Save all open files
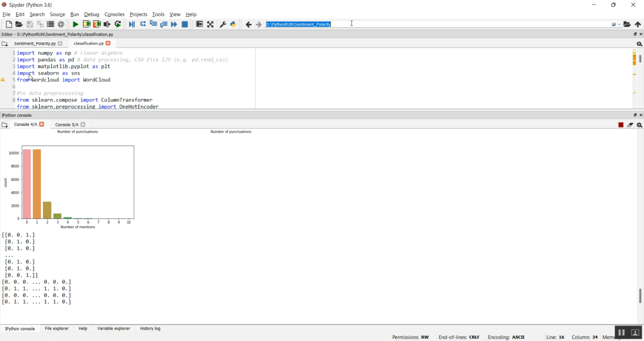This screenshot has height=341, width=644. (40, 24)
